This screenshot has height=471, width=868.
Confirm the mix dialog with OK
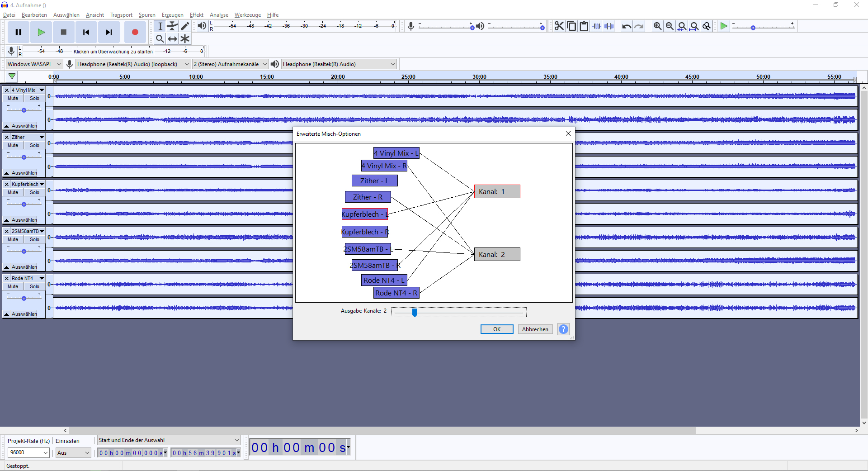coord(497,329)
